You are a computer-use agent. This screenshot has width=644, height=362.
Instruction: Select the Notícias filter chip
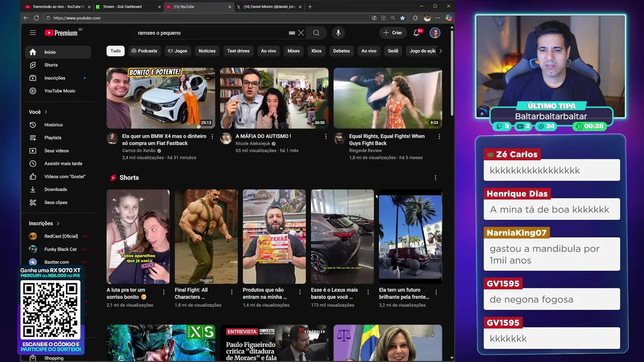tap(207, 51)
